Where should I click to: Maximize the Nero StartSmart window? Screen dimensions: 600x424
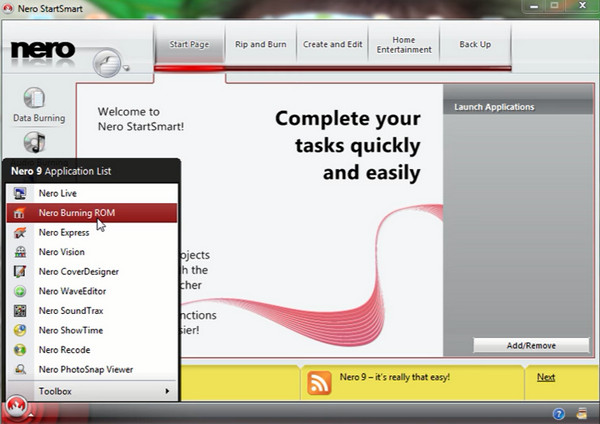(554, 6)
